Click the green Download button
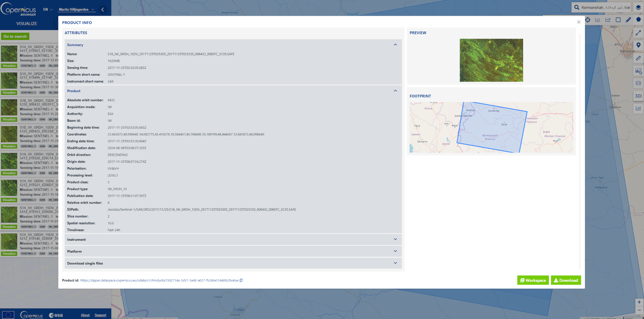 tap(566, 280)
